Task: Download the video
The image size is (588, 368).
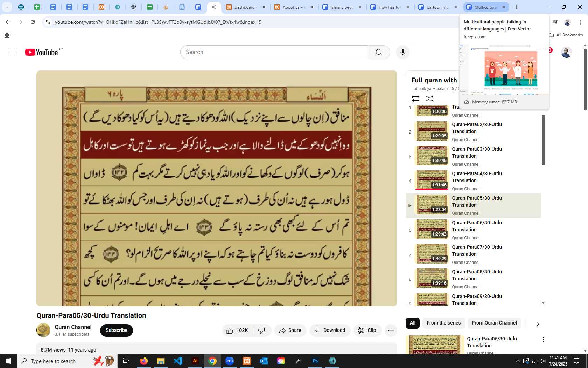Action: pyautogui.click(x=330, y=330)
